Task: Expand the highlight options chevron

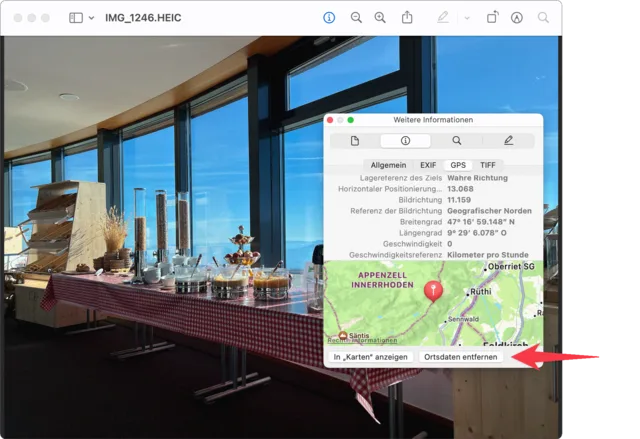Action: [467, 18]
